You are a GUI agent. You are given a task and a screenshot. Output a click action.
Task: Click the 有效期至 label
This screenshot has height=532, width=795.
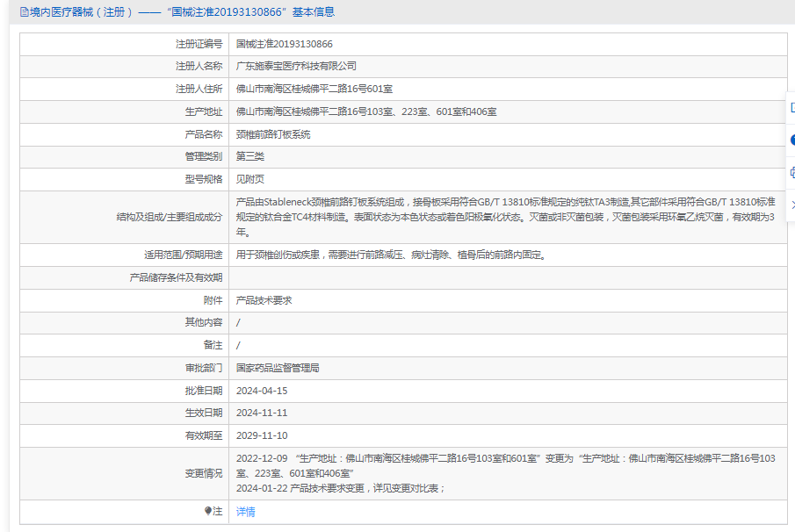204,435
